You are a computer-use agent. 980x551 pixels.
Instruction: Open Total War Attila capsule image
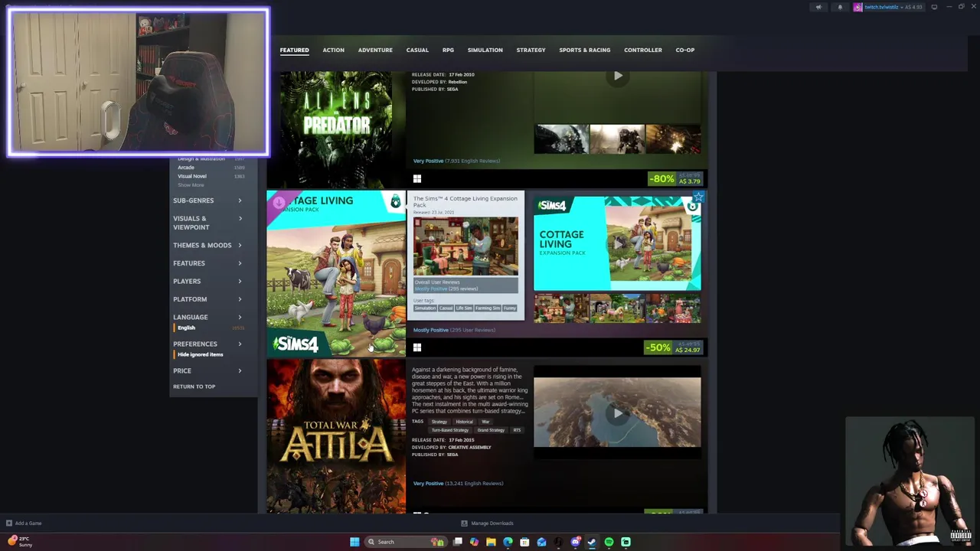(x=336, y=437)
